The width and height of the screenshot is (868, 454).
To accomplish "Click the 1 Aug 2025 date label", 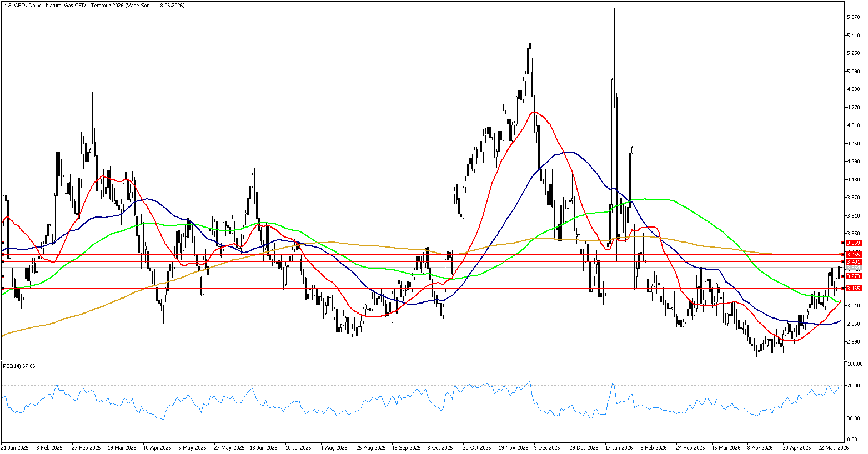I will 335,447.
